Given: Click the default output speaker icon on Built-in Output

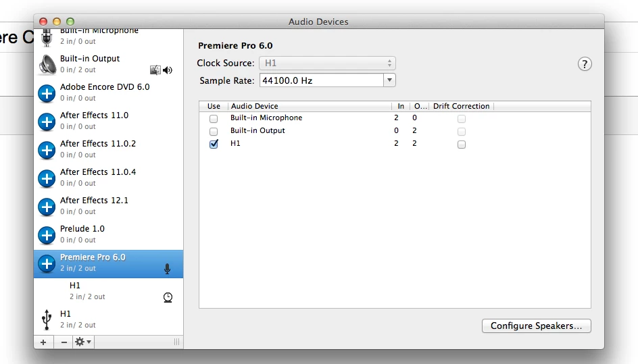Looking at the screenshot, I should coord(167,70).
